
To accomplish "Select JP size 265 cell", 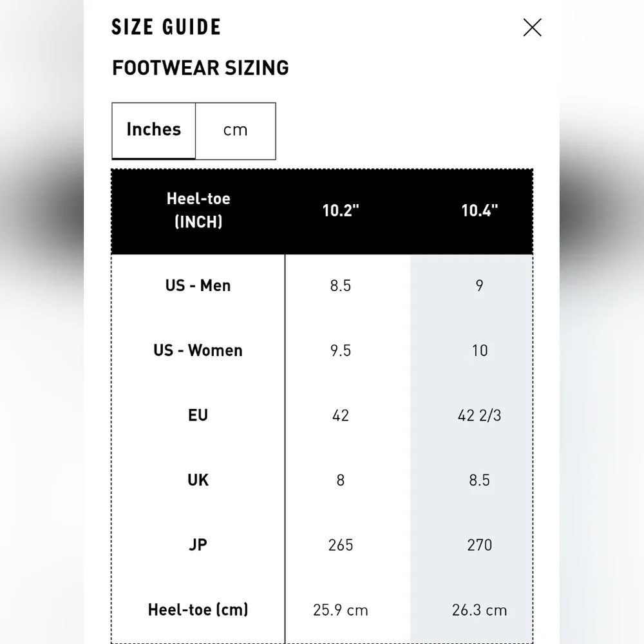I will [x=341, y=545].
